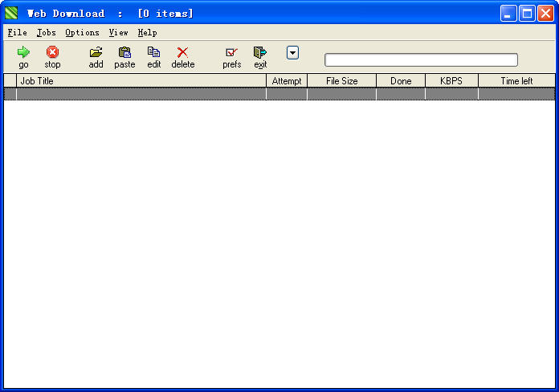559x392 pixels.
Task: Open the Options menu
Action: pyautogui.click(x=83, y=32)
